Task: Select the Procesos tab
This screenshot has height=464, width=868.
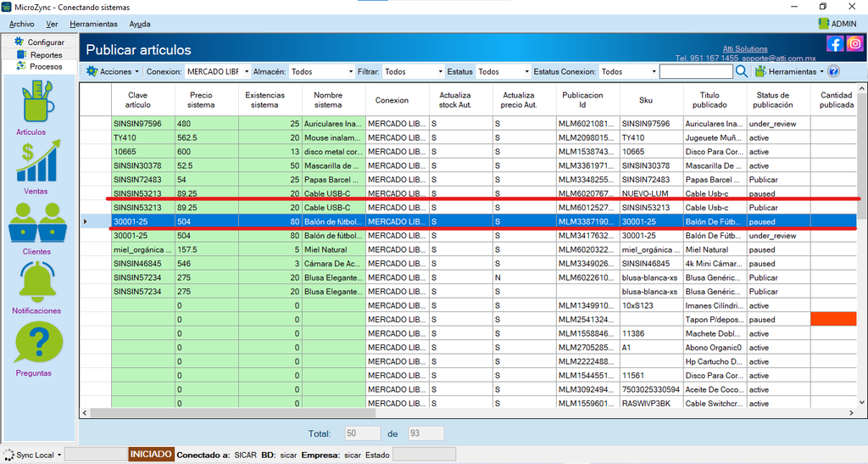Action: (x=39, y=66)
